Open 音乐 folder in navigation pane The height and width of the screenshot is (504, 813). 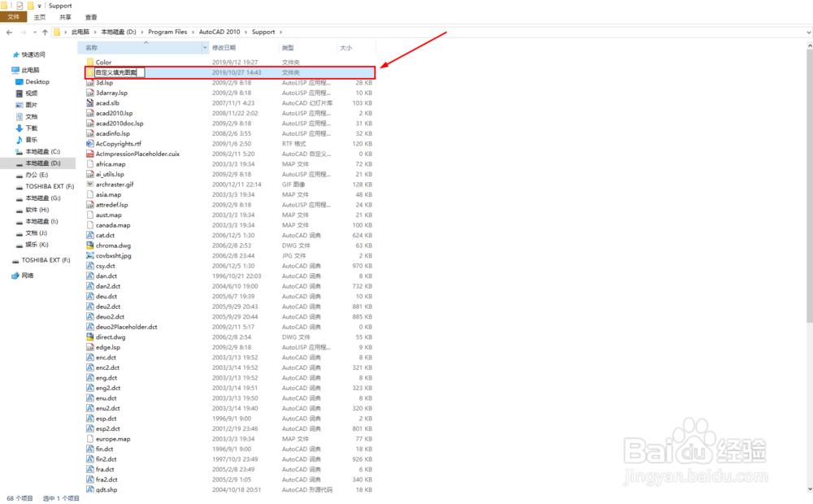pos(32,140)
